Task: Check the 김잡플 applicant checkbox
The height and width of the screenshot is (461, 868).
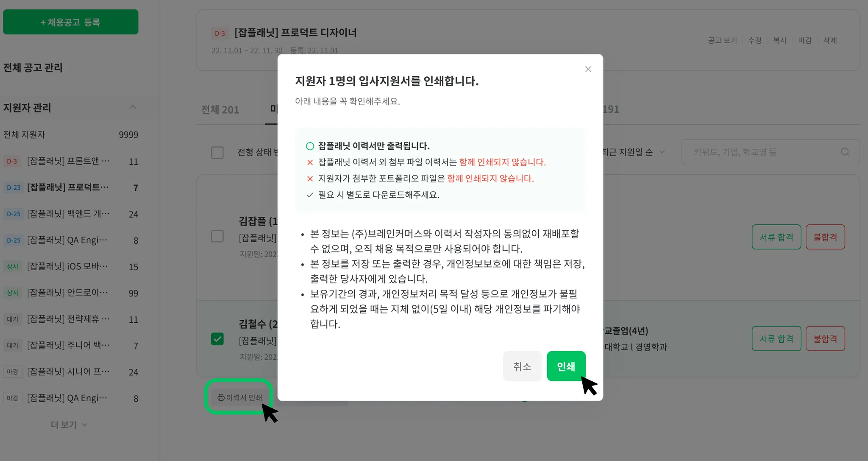Action: pos(217,236)
